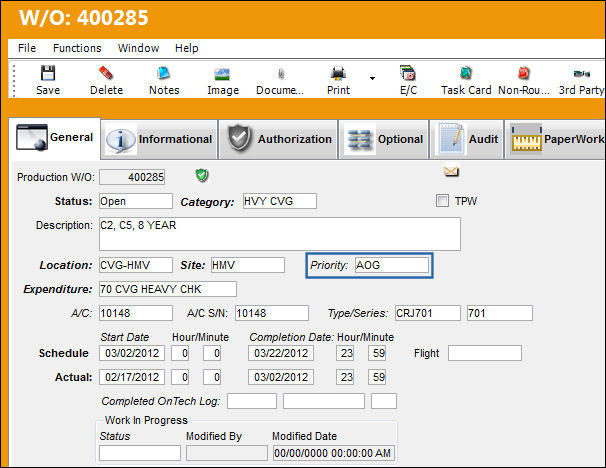Click Actual completion date 03/02/2012
606x468 pixels.
coord(281,377)
